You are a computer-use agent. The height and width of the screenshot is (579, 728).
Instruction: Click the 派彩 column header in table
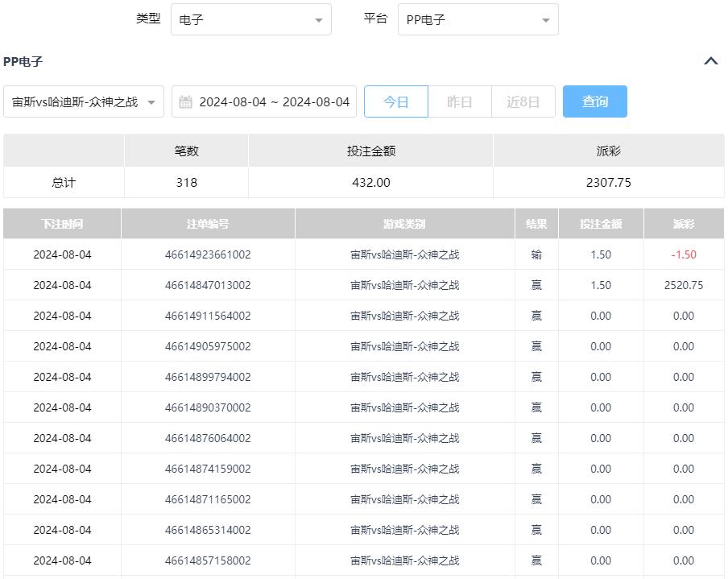[684, 224]
